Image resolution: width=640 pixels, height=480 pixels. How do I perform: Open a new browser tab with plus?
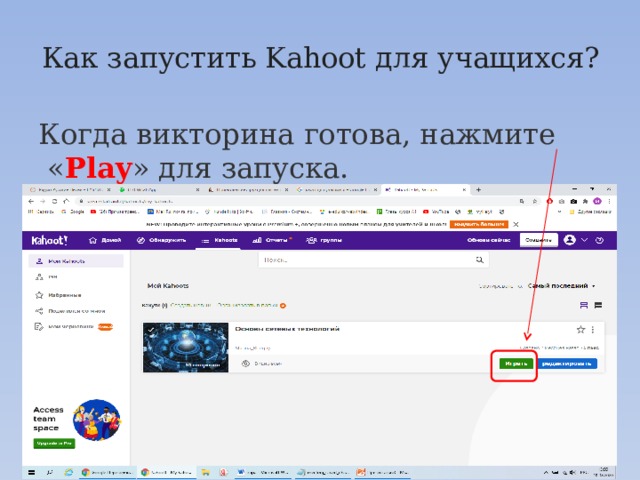coord(478,189)
